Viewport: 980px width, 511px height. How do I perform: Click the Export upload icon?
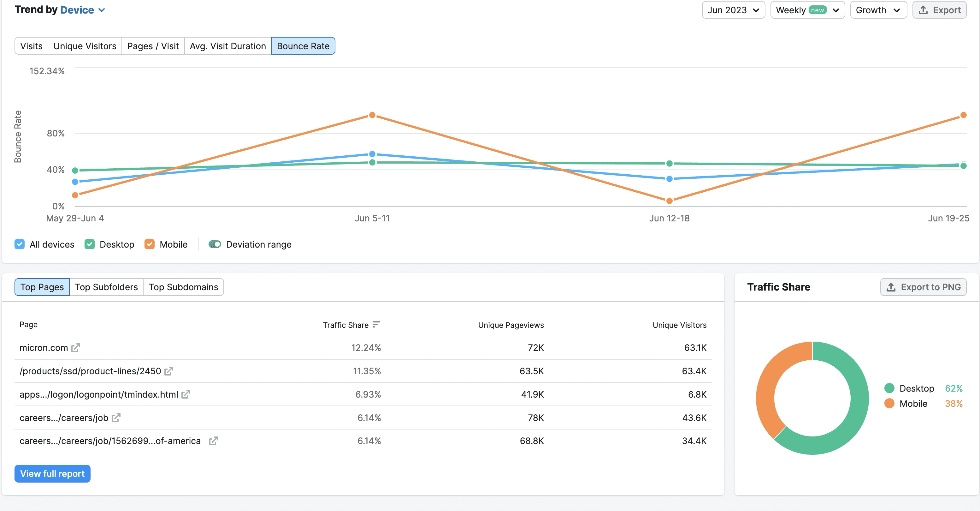point(923,10)
